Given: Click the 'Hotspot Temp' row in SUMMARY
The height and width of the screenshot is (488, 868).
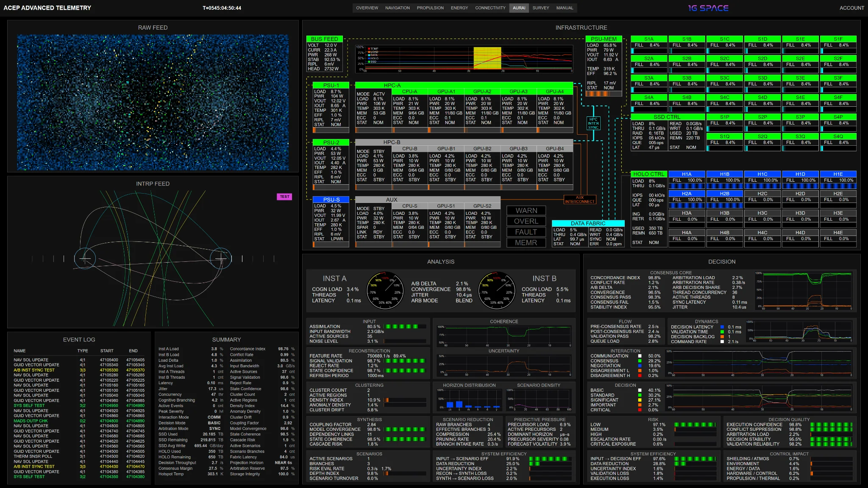Looking at the screenshot, I should (191, 474).
